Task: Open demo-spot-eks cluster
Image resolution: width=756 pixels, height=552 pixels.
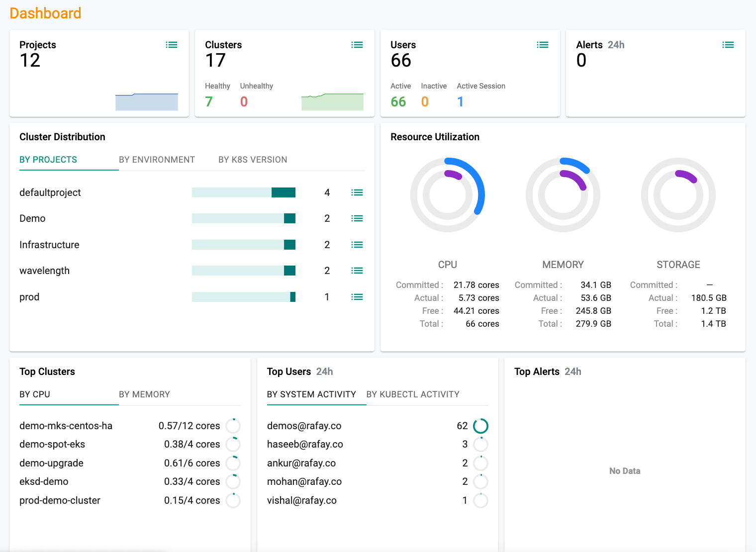Action: point(52,444)
